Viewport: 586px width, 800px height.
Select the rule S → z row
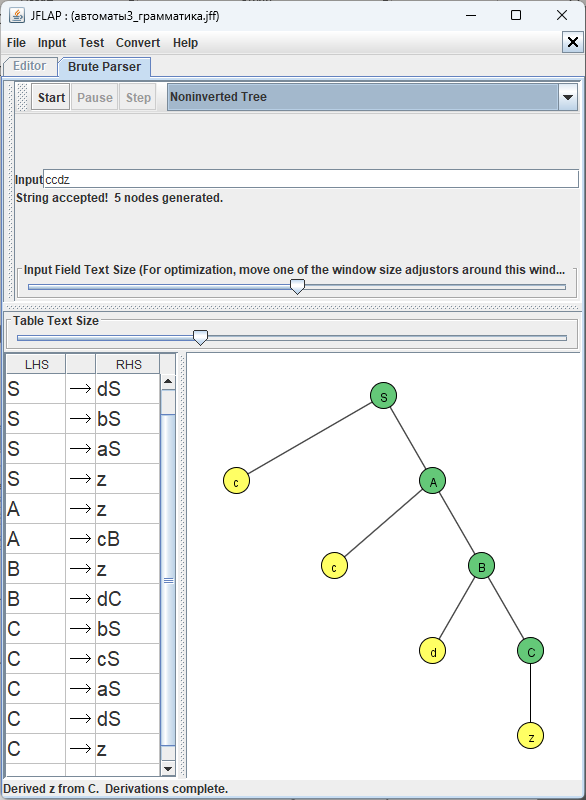tap(83, 479)
